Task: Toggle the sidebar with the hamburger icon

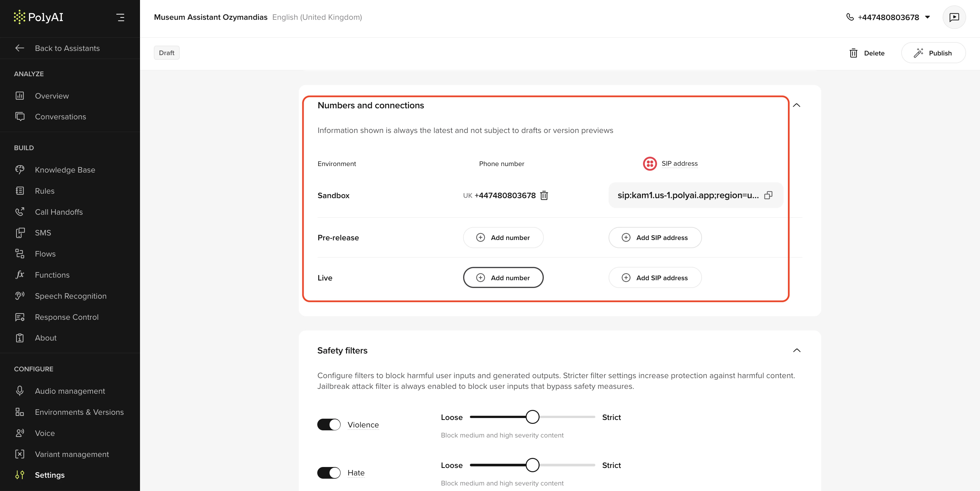Action: point(121,17)
